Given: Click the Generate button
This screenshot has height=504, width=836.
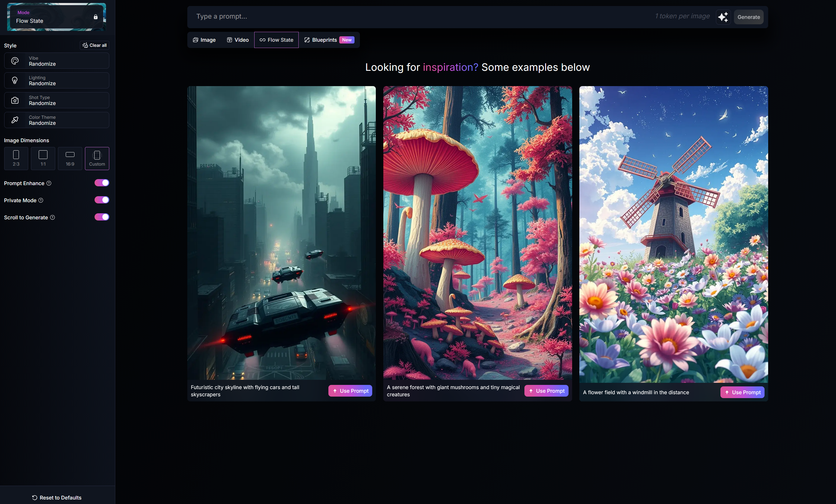Looking at the screenshot, I should click(x=748, y=17).
